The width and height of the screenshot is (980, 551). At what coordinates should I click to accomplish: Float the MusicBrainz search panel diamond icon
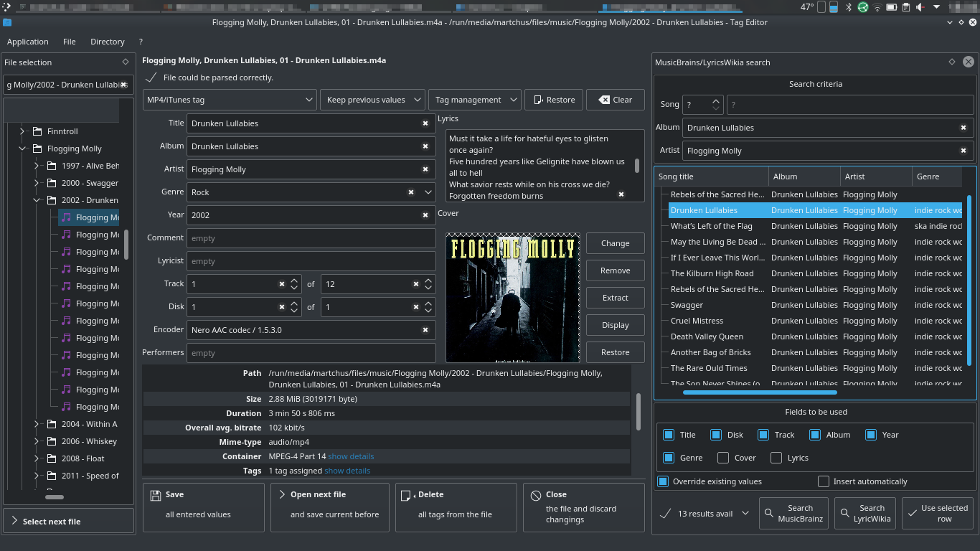pyautogui.click(x=952, y=62)
